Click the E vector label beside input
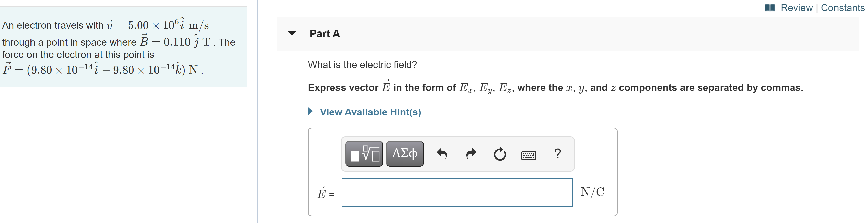868x223 pixels. tap(322, 192)
